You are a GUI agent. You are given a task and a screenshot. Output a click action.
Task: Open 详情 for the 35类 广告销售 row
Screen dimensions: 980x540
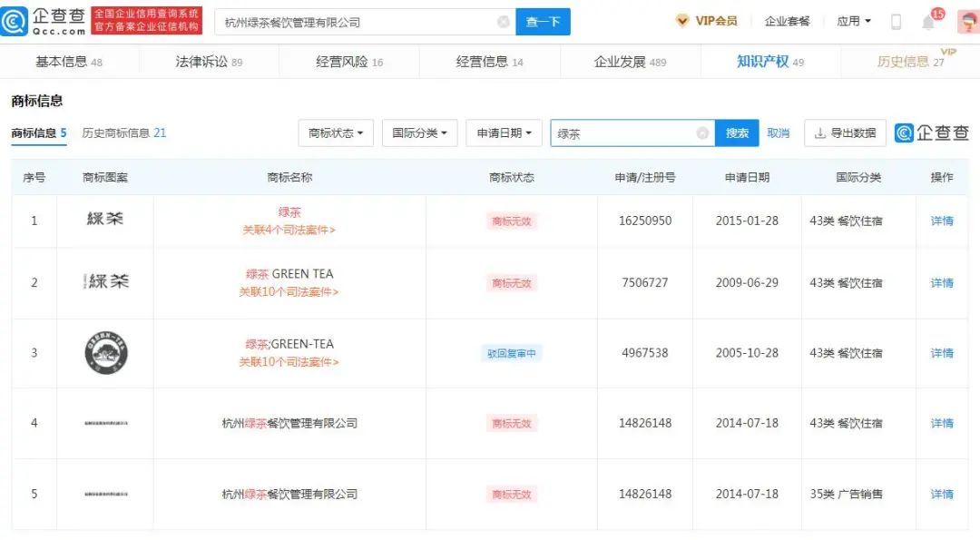click(x=942, y=495)
